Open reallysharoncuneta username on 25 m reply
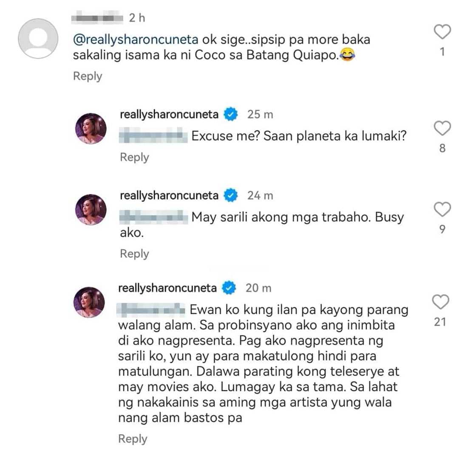The height and width of the screenshot is (459, 476). click(x=169, y=114)
